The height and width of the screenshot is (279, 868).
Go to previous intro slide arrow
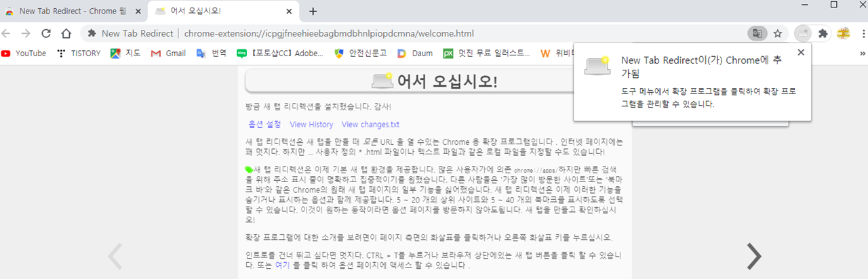116,256
